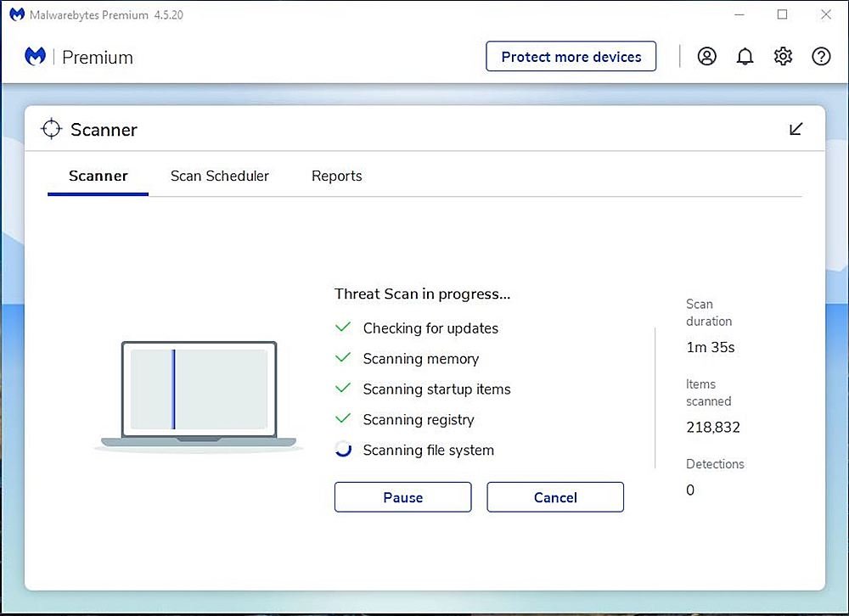Click the green checkmark beside Scanning registry
Viewport: 849px width, 616px height.
tap(342, 419)
